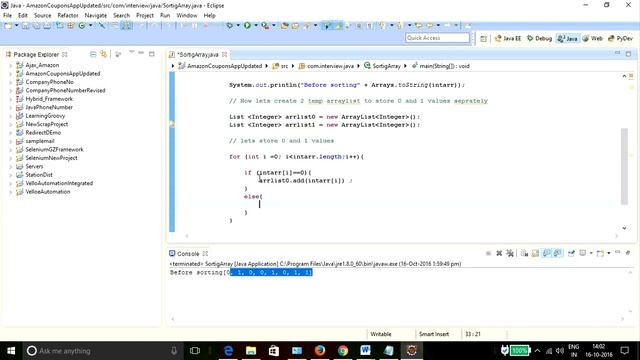The image size is (640, 360).
Task: Click the Package Explorer tab
Action: [x=36, y=54]
